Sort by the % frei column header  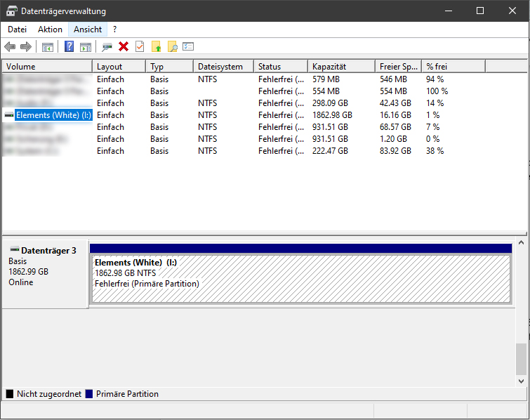coord(453,67)
